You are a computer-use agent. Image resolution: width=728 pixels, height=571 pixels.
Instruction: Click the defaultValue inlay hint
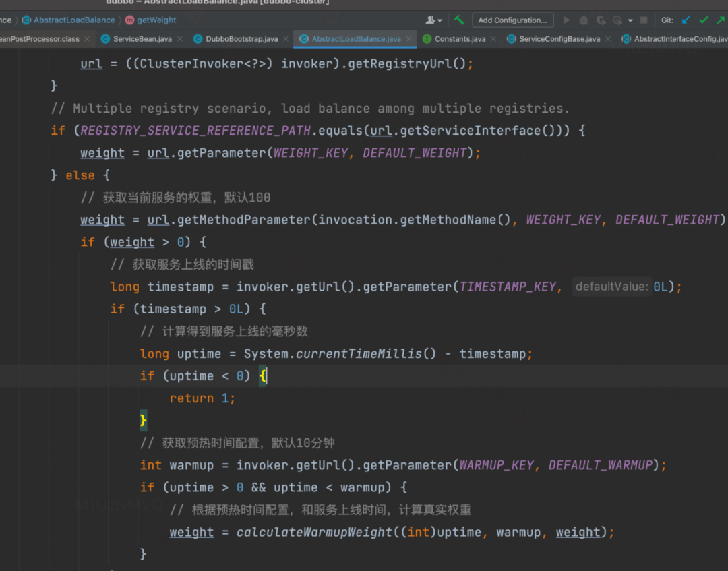(611, 287)
